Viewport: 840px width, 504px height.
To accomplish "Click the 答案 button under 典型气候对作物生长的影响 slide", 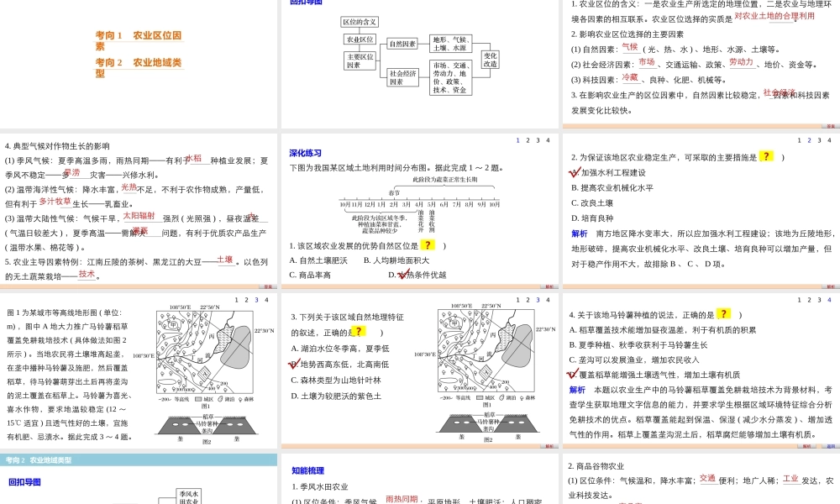I will [269, 286].
